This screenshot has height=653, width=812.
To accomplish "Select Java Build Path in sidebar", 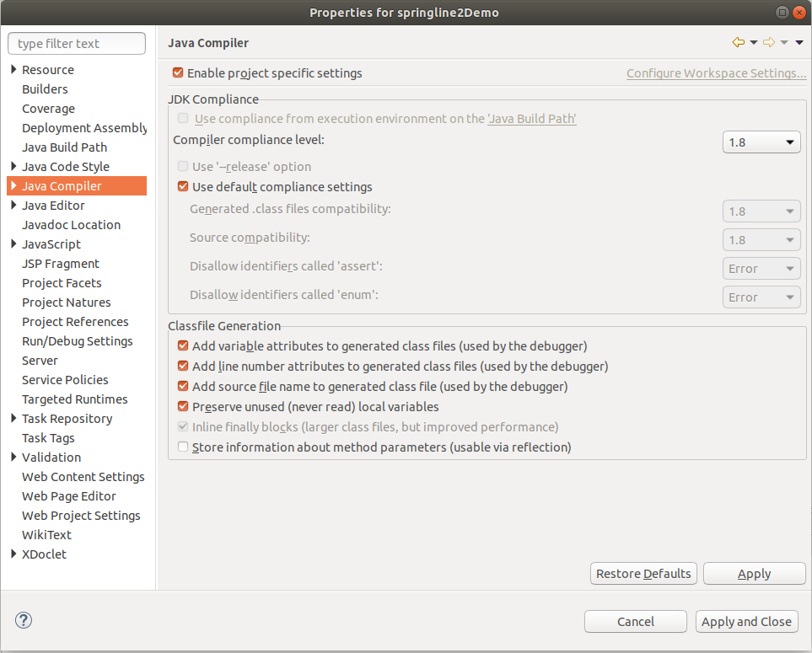I will [x=65, y=147].
